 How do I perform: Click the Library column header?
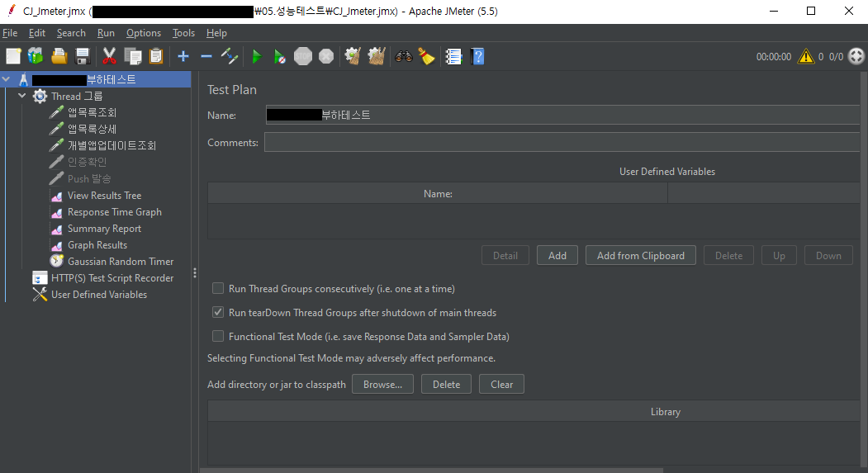(534, 412)
